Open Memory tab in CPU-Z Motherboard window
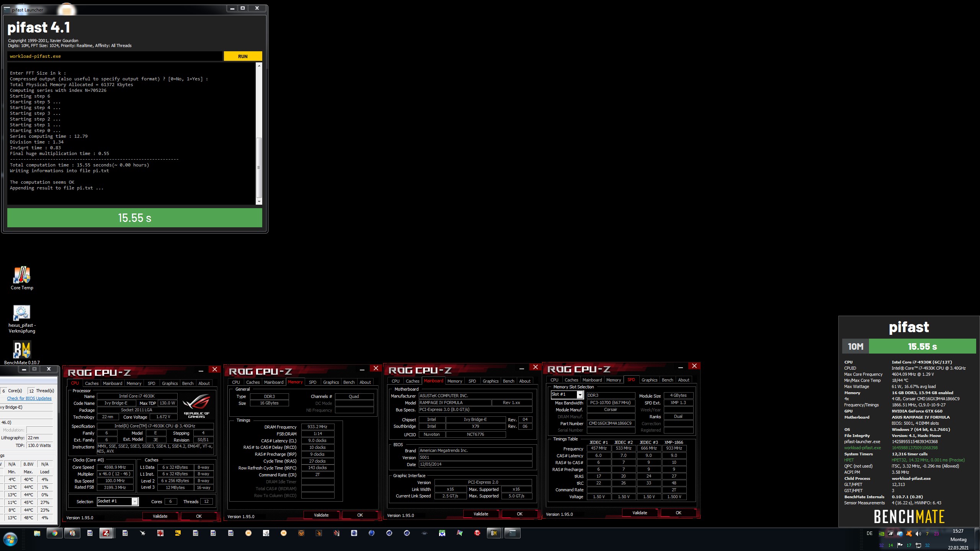This screenshot has width=980, height=551. (x=455, y=381)
